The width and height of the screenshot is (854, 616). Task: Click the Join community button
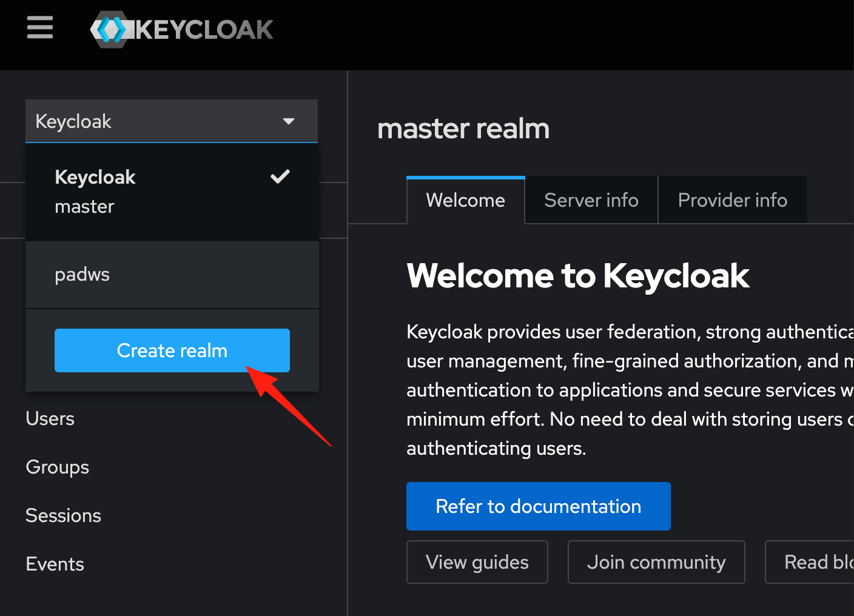tap(656, 562)
